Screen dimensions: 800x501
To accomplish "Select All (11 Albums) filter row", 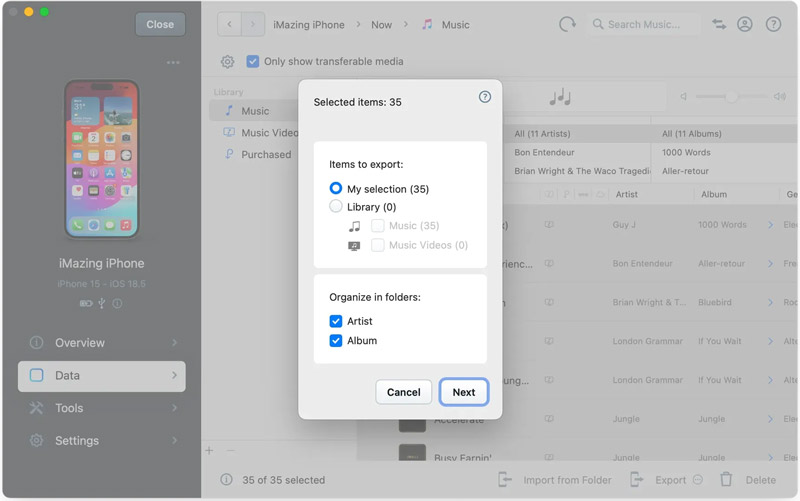I will tap(725, 134).
